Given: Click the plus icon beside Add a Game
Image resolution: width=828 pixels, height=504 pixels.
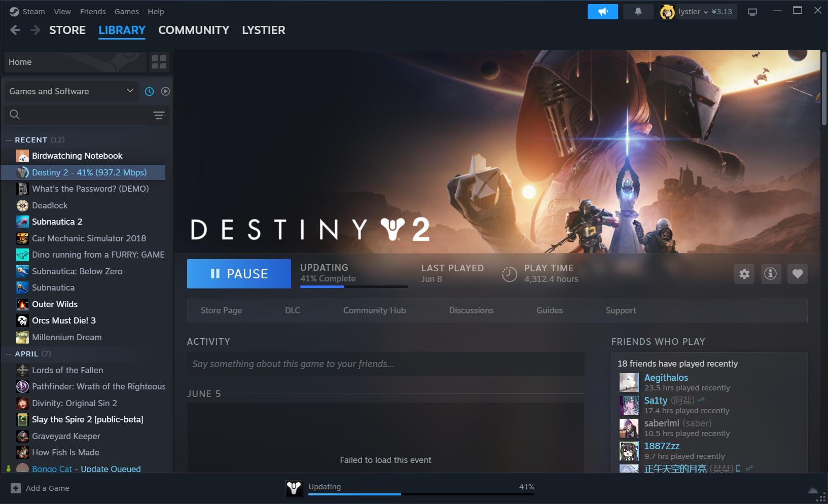Looking at the screenshot, I should tap(16, 488).
